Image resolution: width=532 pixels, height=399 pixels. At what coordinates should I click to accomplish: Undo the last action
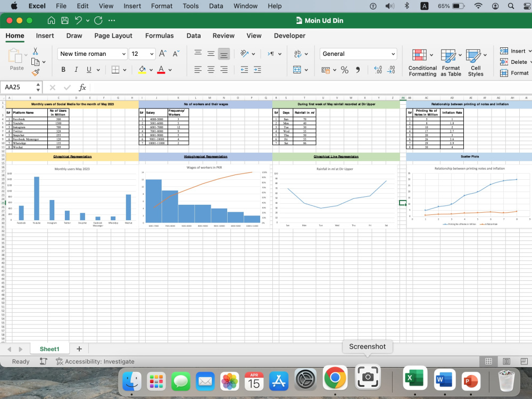[x=78, y=21]
